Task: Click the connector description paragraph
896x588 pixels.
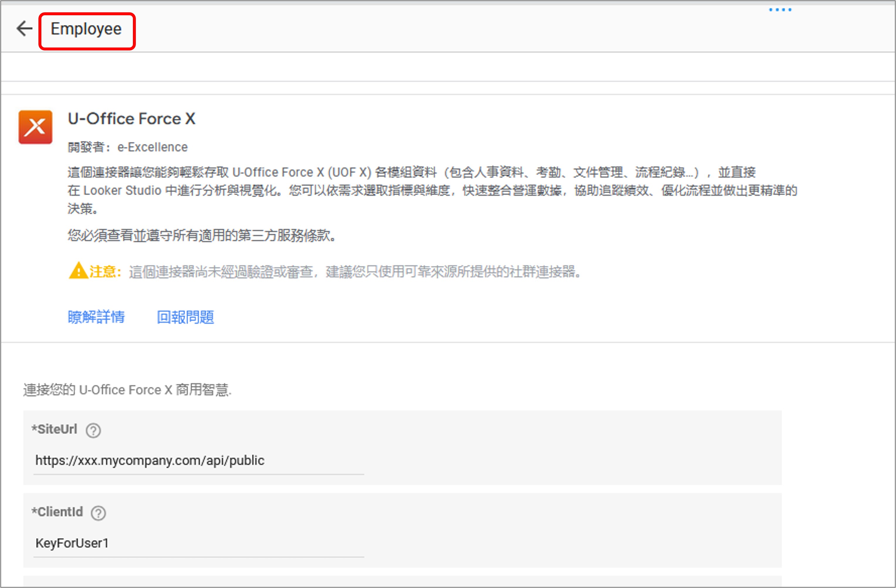Action: [x=432, y=191]
